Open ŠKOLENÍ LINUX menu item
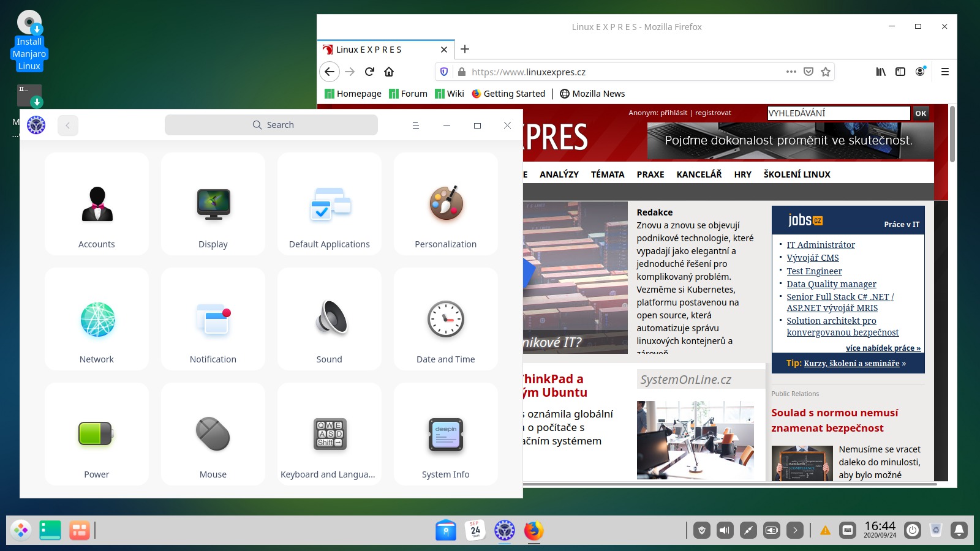 [x=797, y=174]
